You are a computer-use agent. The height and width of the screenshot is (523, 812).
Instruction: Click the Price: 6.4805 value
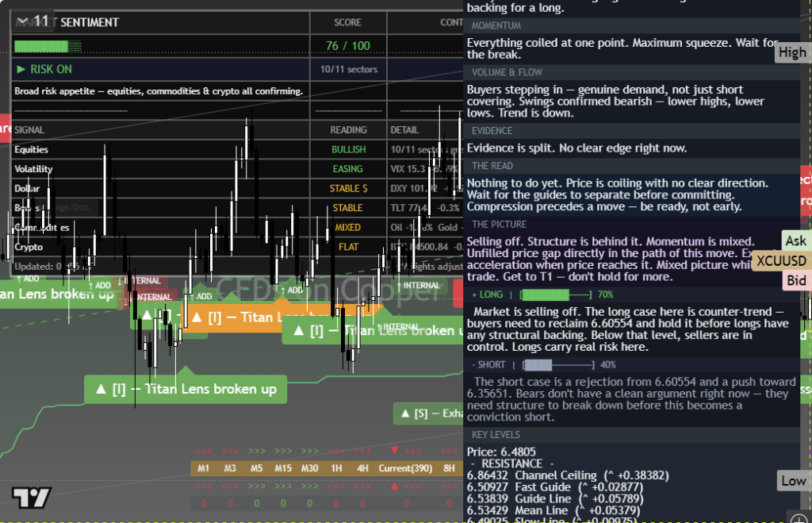(501, 452)
